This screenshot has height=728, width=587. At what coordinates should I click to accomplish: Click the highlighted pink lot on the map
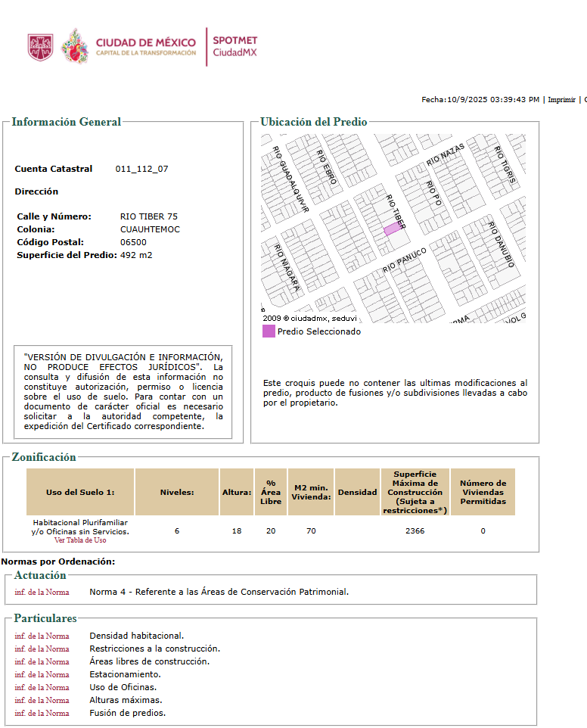click(x=392, y=229)
